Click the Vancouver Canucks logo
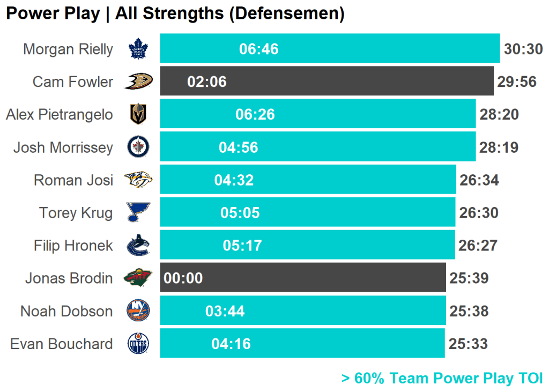 pyautogui.click(x=138, y=246)
